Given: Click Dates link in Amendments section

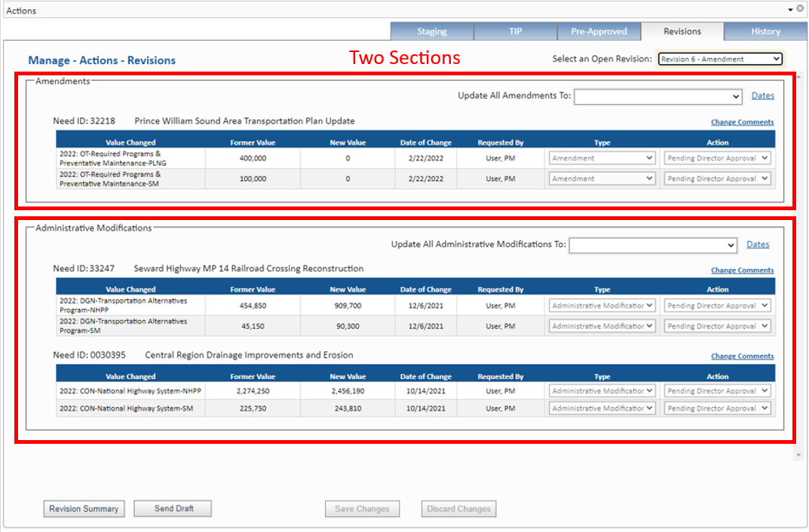Looking at the screenshot, I should pyautogui.click(x=762, y=96).
